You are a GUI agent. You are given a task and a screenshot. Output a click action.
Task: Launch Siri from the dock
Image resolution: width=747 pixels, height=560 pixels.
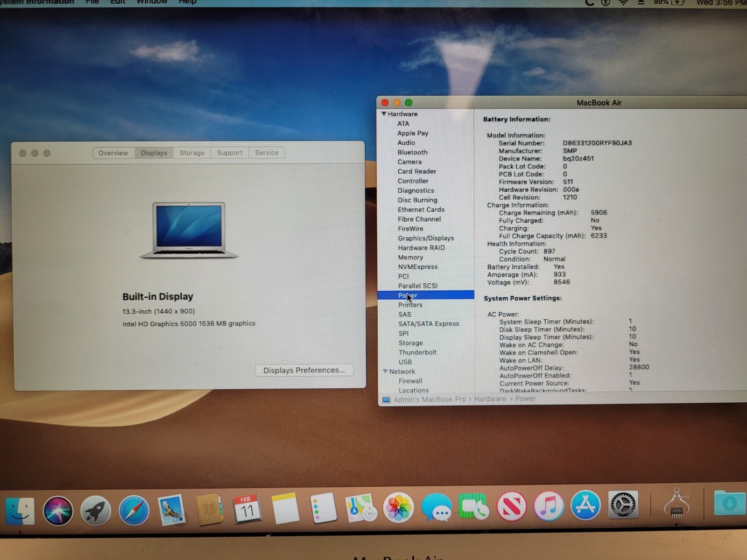[58, 511]
